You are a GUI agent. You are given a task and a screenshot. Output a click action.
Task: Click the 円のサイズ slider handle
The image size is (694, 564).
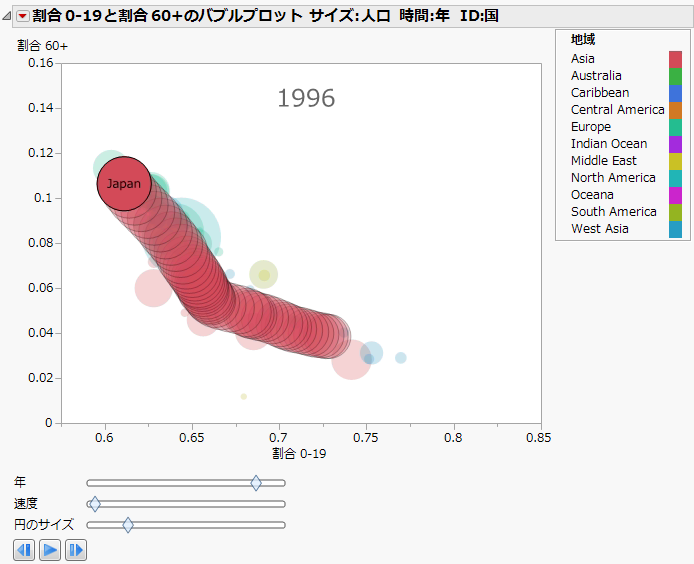128,524
